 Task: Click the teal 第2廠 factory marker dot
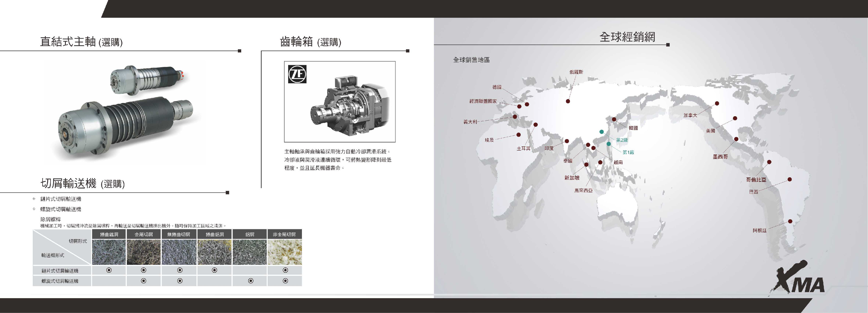(x=602, y=132)
